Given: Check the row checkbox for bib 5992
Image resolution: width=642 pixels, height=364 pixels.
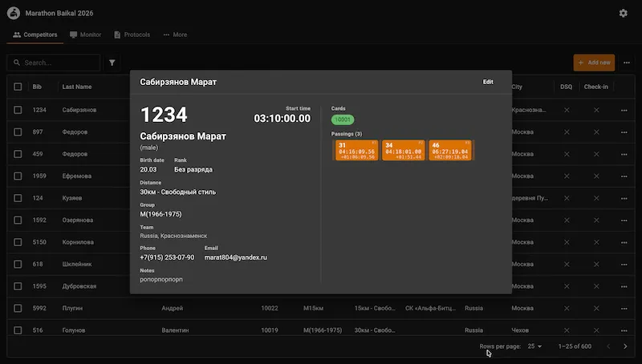Looking at the screenshot, I should tap(18, 309).
